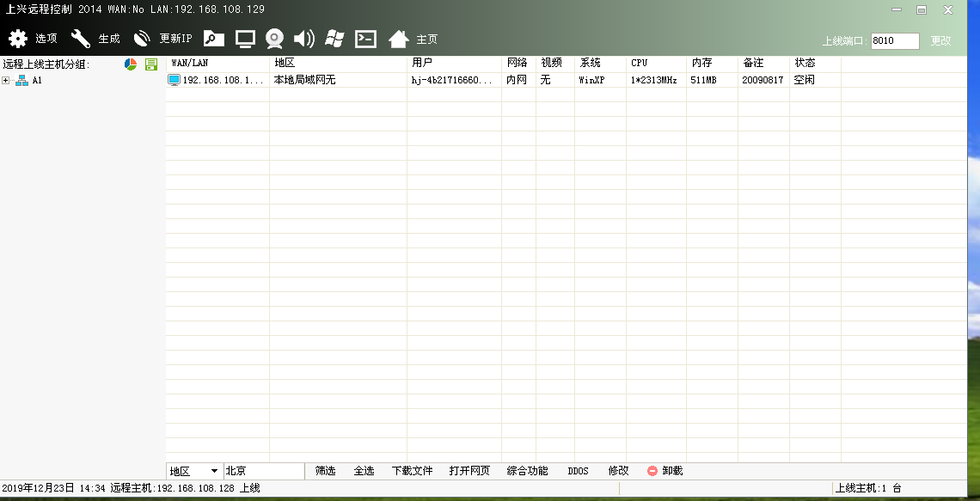The height and width of the screenshot is (501, 980).
Task: Select the A1 network group icon
Action: tap(21, 80)
